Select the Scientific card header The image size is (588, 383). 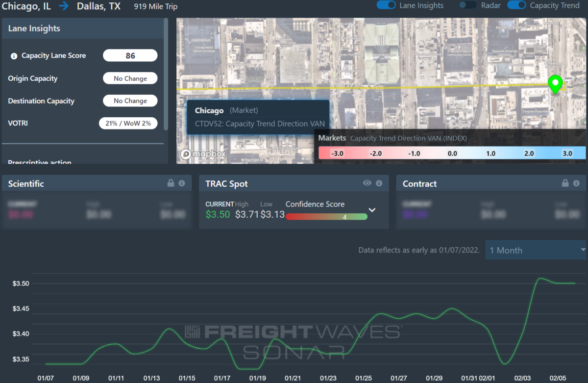click(26, 184)
